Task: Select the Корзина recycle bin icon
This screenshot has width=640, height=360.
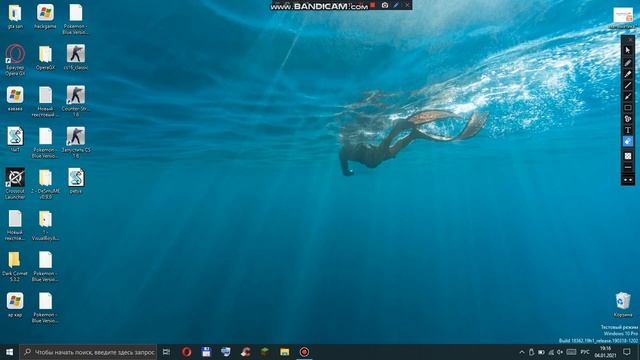Action: click(623, 304)
